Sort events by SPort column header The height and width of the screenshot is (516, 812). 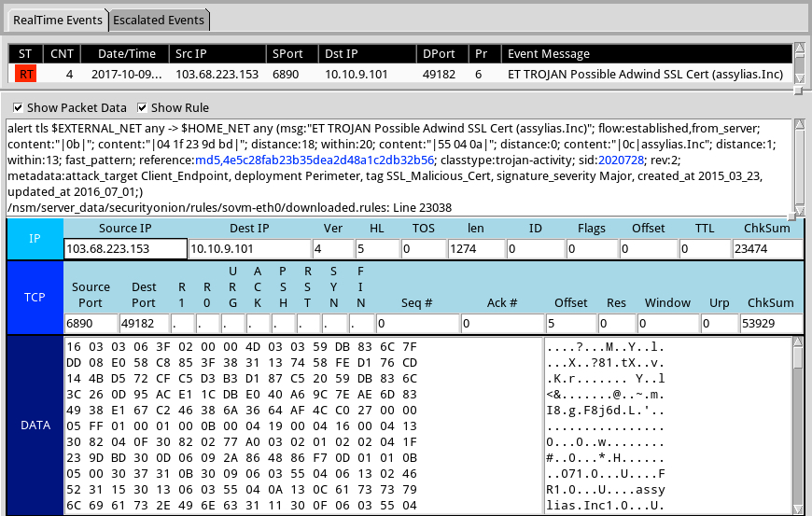click(292, 54)
